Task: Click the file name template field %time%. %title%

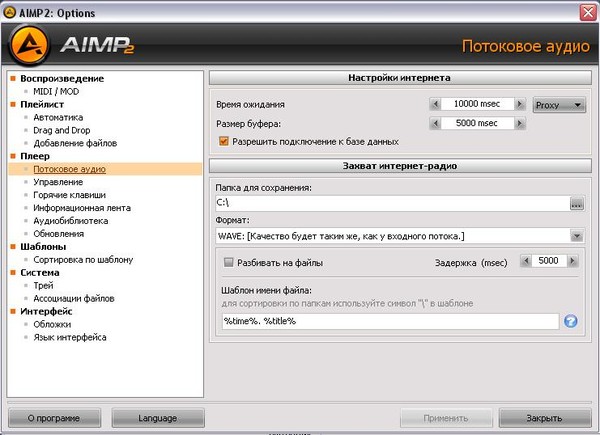Action: tap(390, 321)
